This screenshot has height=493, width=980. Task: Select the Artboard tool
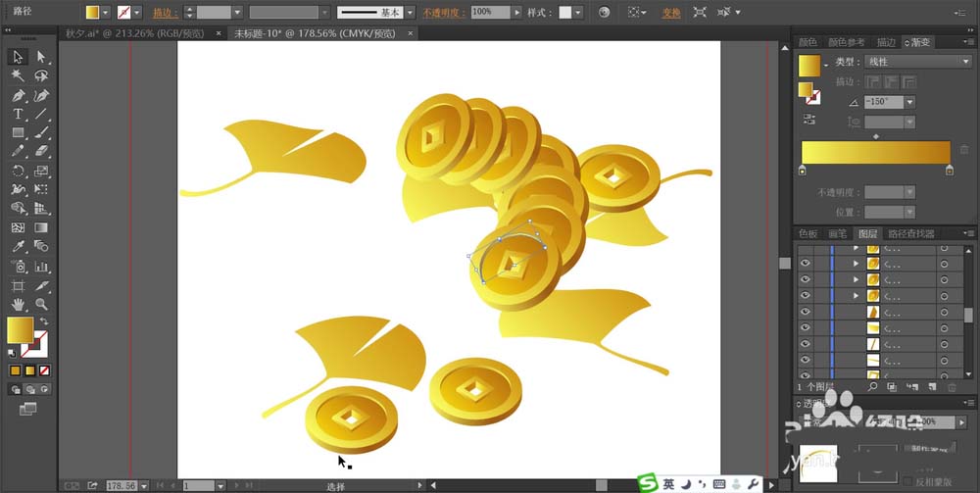click(x=18, y=285)
